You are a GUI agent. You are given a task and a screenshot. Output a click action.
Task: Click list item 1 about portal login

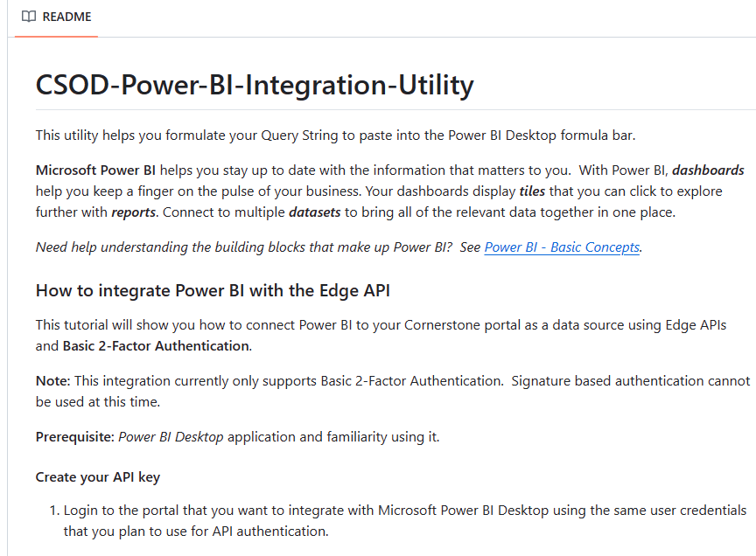(x=404, y=521)
